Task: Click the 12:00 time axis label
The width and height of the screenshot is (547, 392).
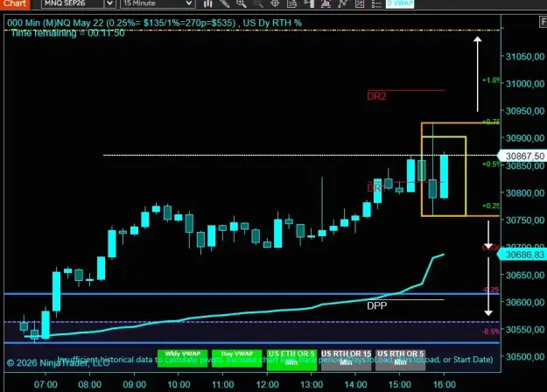Action: pos(267,385)
